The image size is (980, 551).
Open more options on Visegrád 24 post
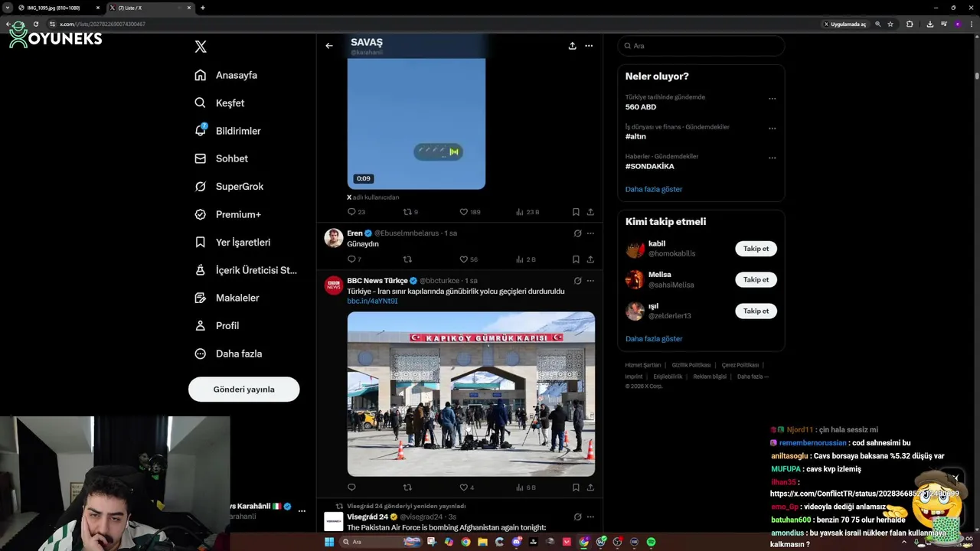[590, 517]
